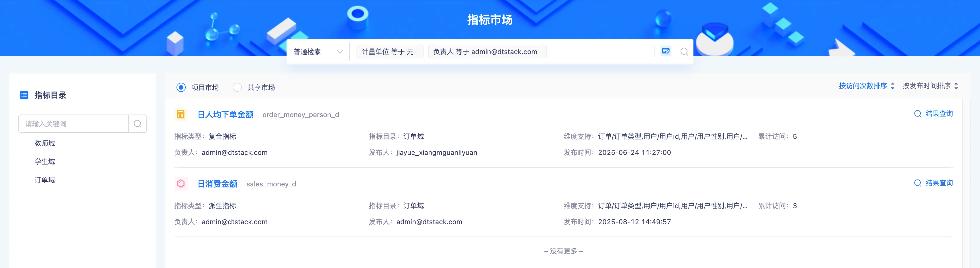Click the 指标目录 list icon
Image resolution: width=980 pixels, height=268 pixels.
pyautogui.click(x=24, y=95)
